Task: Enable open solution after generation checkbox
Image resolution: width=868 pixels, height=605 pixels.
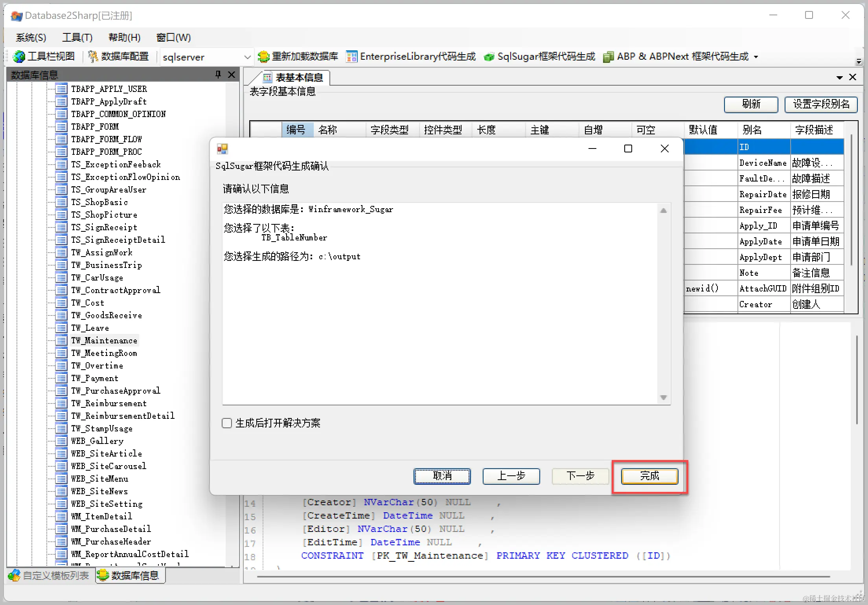Action: (x=227, y=423)
